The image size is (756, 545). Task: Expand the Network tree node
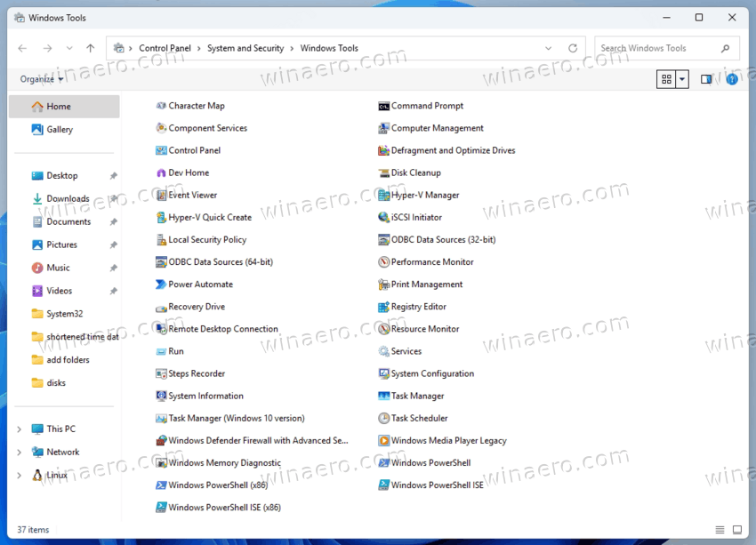point(20,452)
